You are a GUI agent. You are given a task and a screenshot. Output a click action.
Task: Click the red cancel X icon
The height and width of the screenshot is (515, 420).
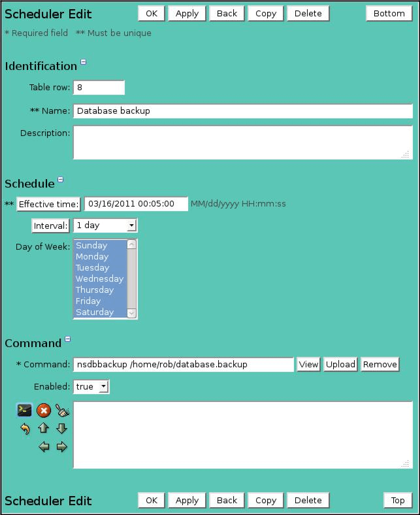pos(43,410)
